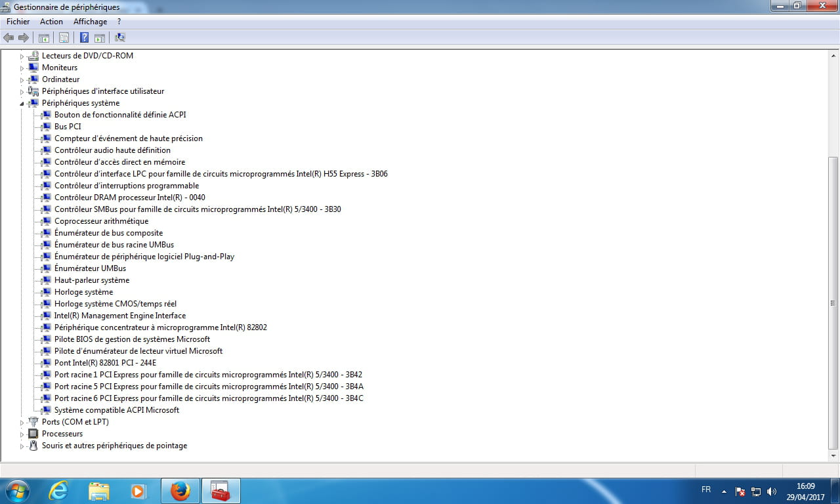This screenshot has height=504, width=840.
Task: Click the Souris et autres périphériques mouse icon
Action: pyautogui.click(x=33, y=446)
